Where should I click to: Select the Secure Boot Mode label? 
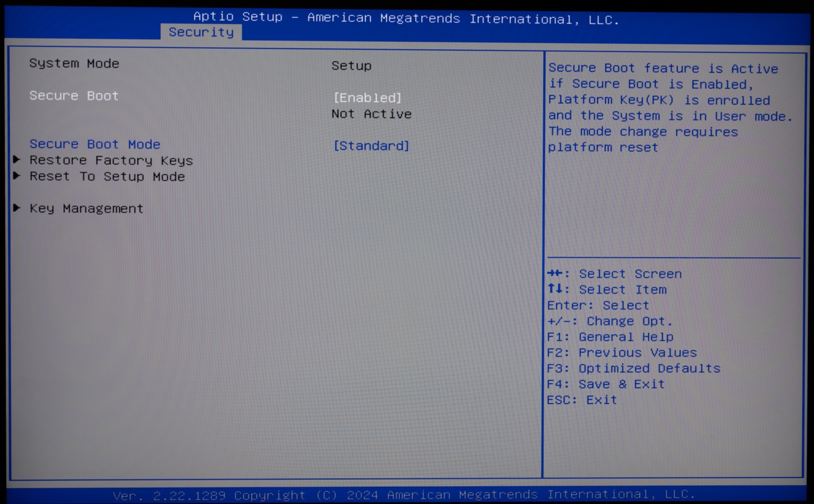click(95, 144)
